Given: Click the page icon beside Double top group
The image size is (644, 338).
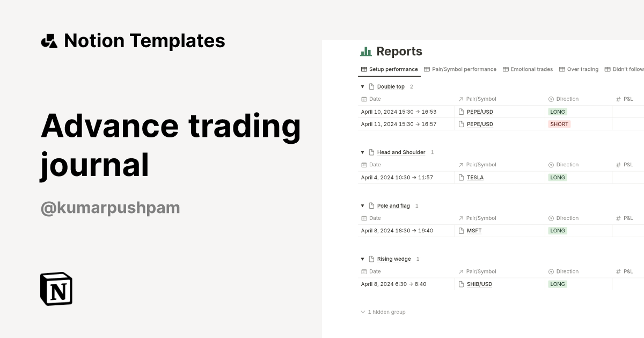Looking at the screenshot, I should pos(371,86).
